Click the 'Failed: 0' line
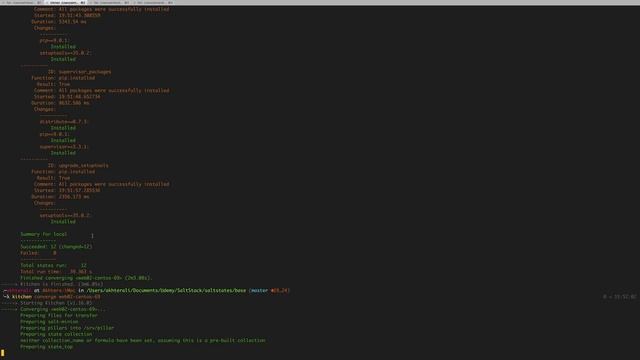 (38, 253)
